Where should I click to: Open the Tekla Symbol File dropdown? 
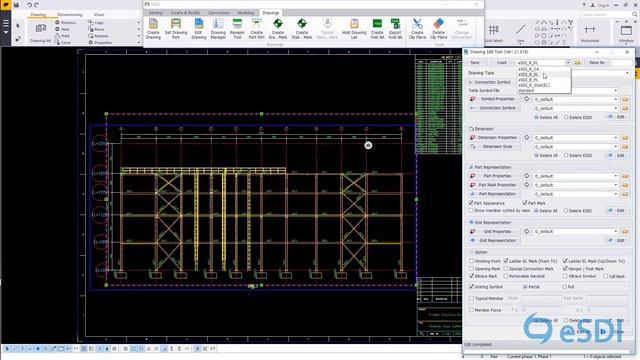616,91
